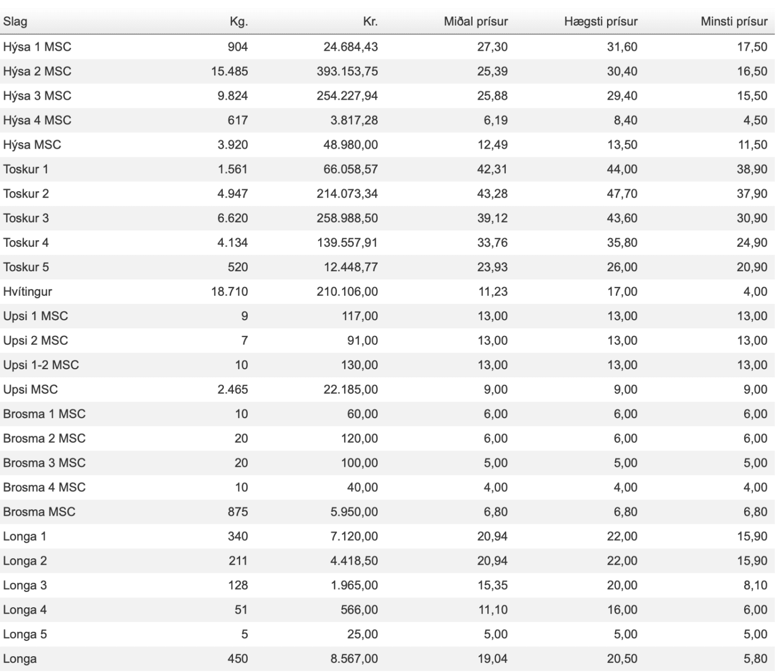Screen dimensions: 784x672
Task: Click the Minsti prísur column header
Action: [x=734, y=22]
